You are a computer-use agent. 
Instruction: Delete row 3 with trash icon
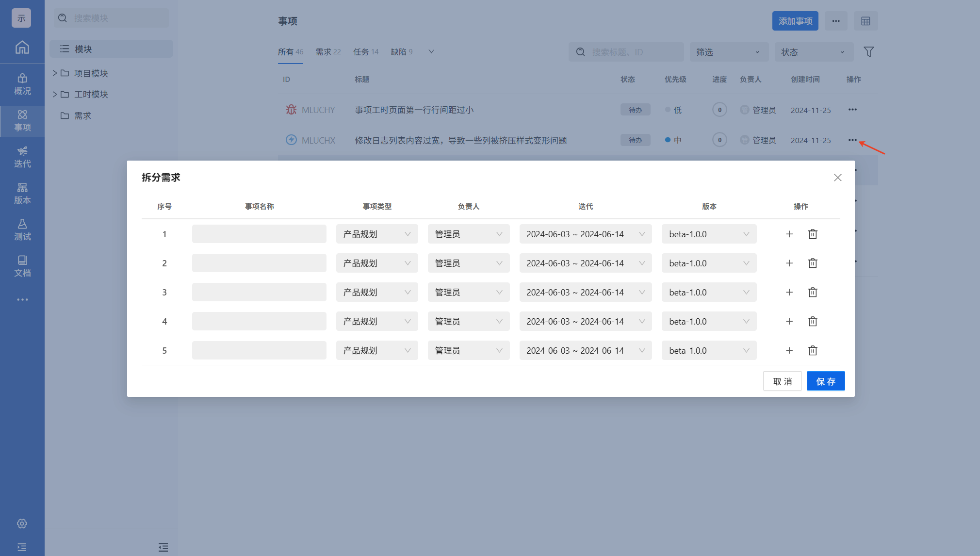pyautogui.click(x=813, y=292)
